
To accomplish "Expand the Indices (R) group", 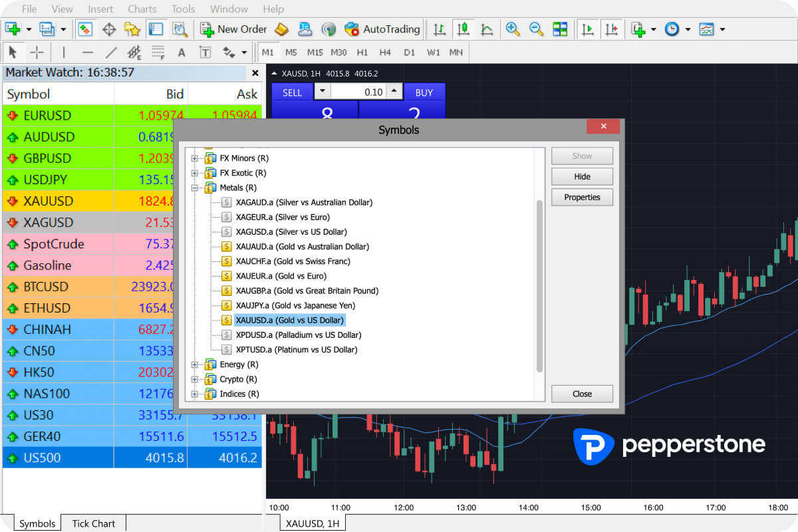I will [195, 394].
